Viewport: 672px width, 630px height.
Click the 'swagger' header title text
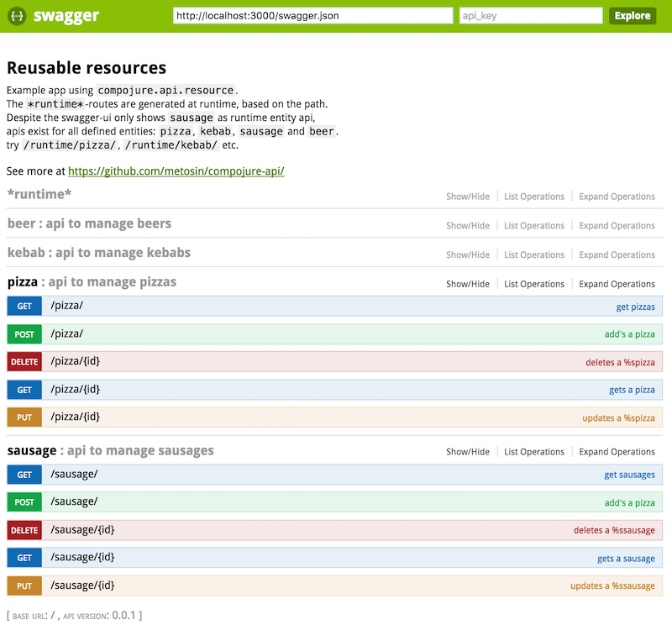(66, 16)
